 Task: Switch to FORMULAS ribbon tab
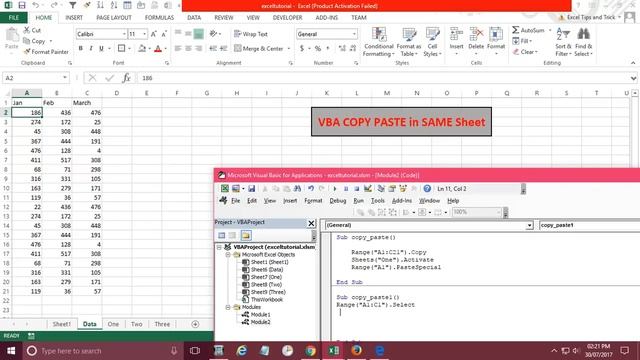[159, 18]
